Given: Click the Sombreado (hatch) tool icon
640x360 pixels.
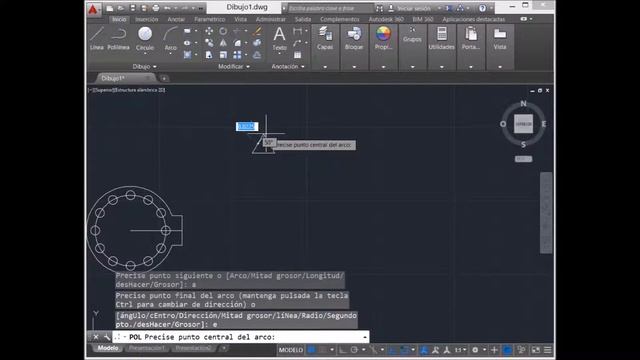Looking at the screenshot, I should (x=187, y=55).
